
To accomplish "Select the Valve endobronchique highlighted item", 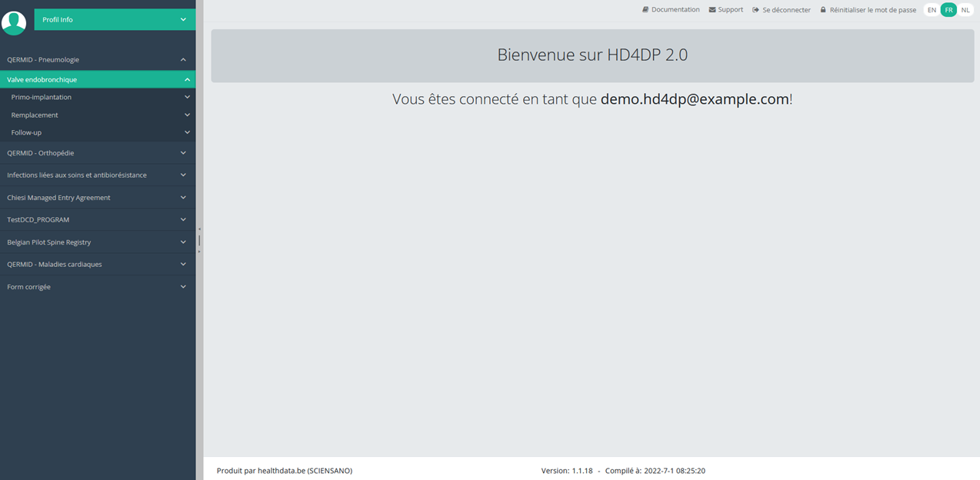I will [x=98, y=79].
